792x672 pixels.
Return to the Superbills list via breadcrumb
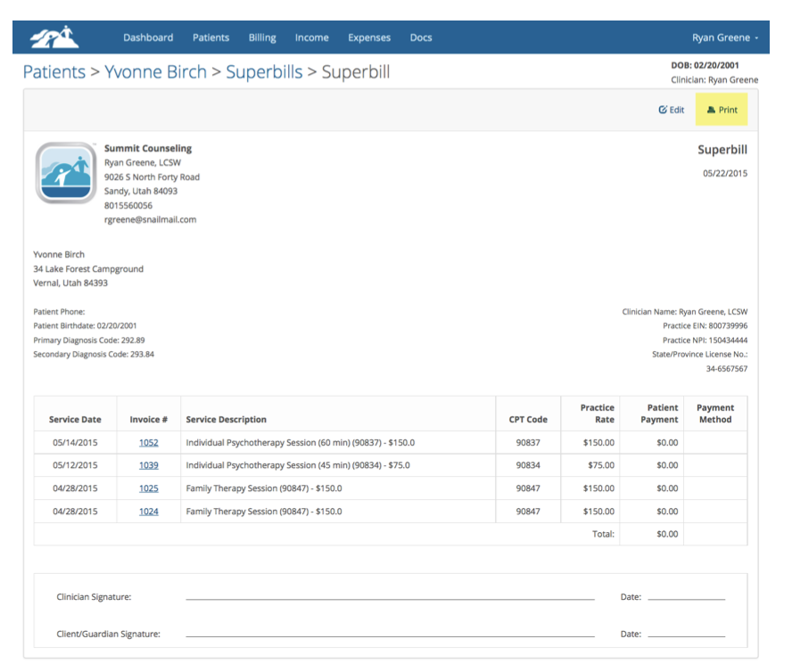tap(264, 72)
